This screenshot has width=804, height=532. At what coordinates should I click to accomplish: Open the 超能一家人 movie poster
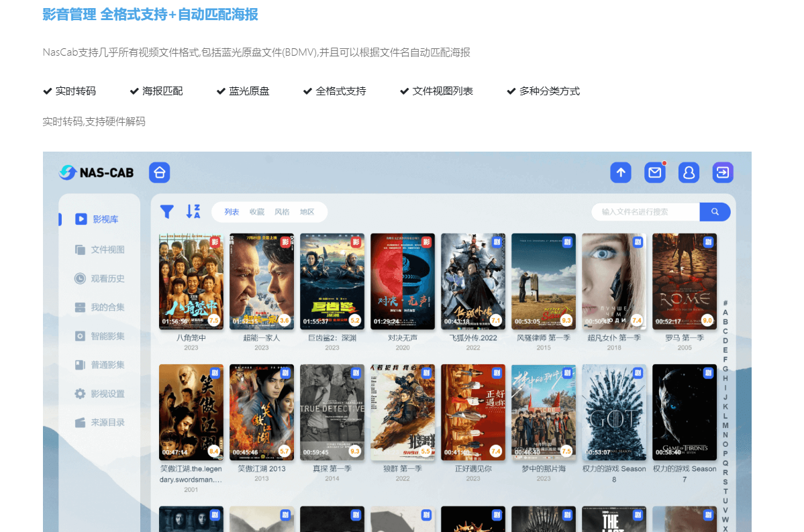(262, 281)
